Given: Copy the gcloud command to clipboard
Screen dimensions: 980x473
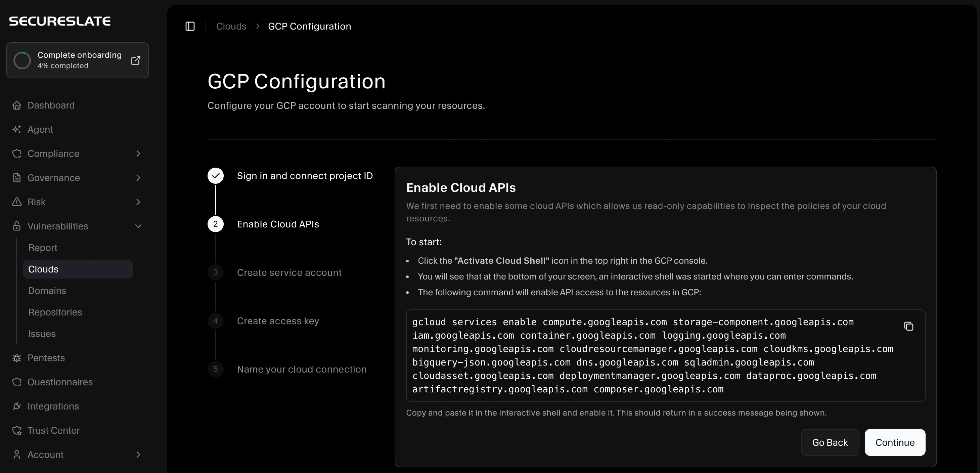Looking at the screenshot, I should pos(908,326).
